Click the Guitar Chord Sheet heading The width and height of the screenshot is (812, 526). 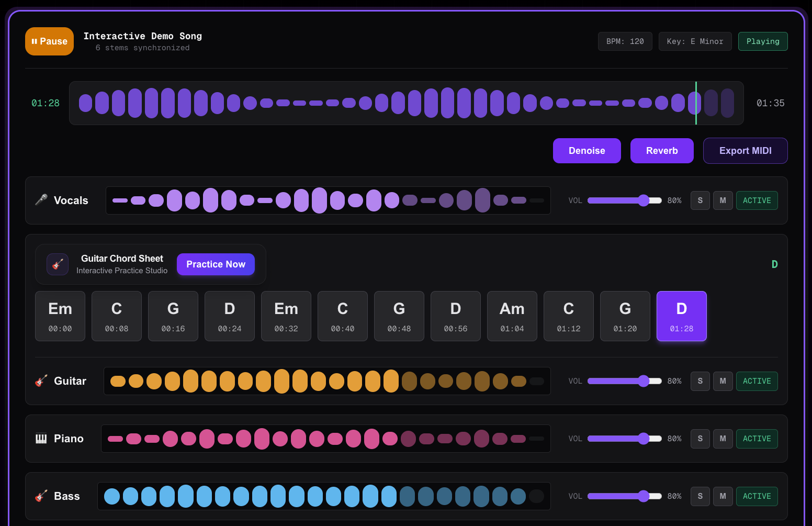click(122, 259)
